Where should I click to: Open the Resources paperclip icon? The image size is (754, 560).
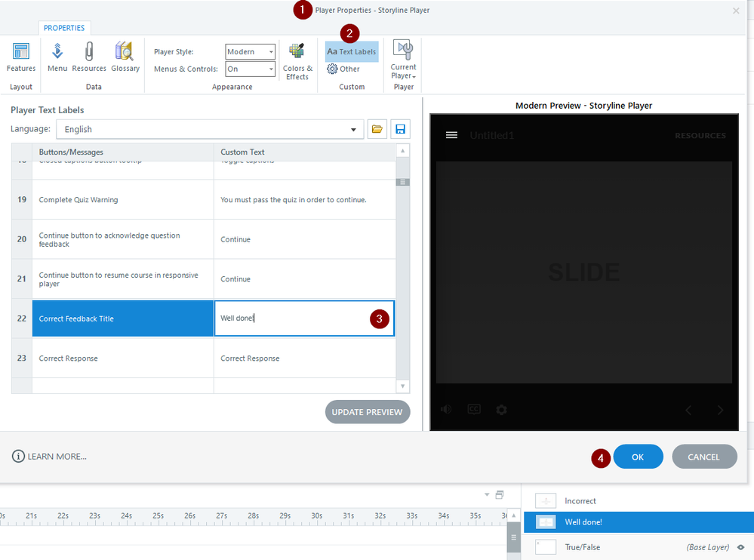pyautogui.click(x=89, y=57)
